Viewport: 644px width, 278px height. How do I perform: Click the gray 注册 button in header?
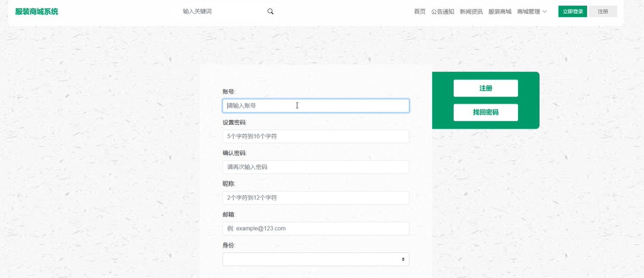pos(603,12)
